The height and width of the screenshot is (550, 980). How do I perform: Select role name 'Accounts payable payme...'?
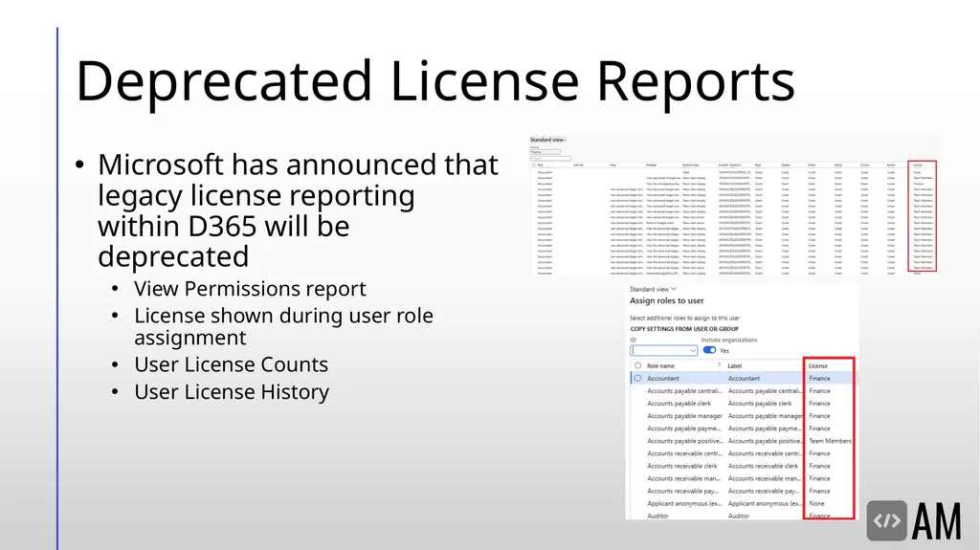pyautogui.click(x=683, y=429)
